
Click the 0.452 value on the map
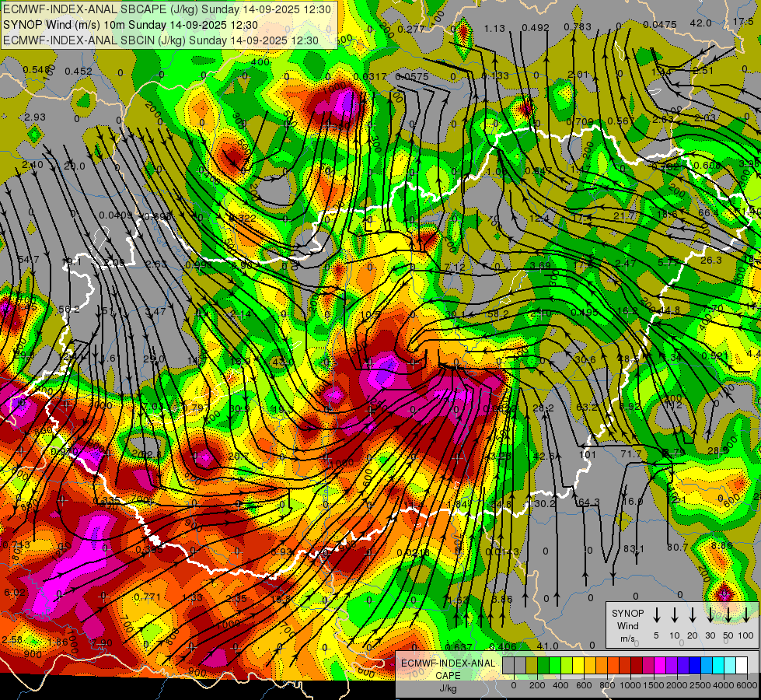[79, 71]
